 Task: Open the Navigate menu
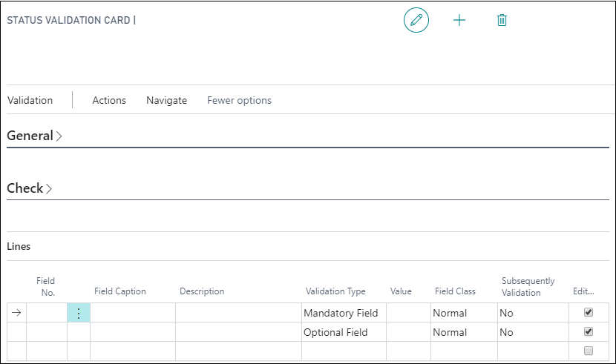click(166, 100)
